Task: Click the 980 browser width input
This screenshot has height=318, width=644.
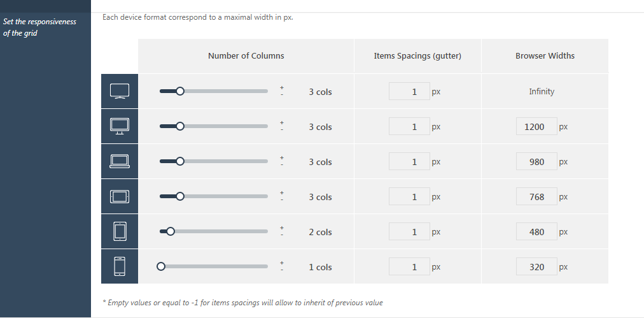Action: point(536,161)
